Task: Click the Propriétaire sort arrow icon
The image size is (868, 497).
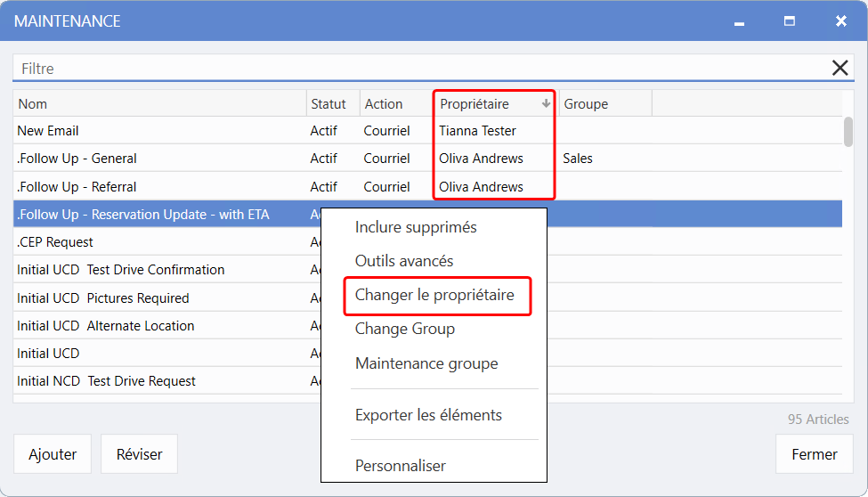Action: pos(546,104)
